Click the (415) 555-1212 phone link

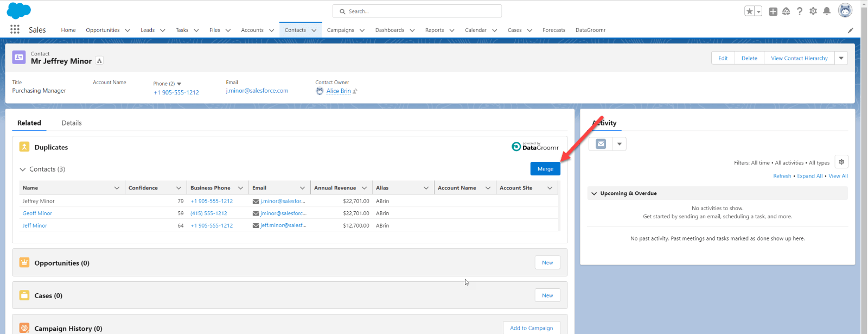[x=209, y=213]
